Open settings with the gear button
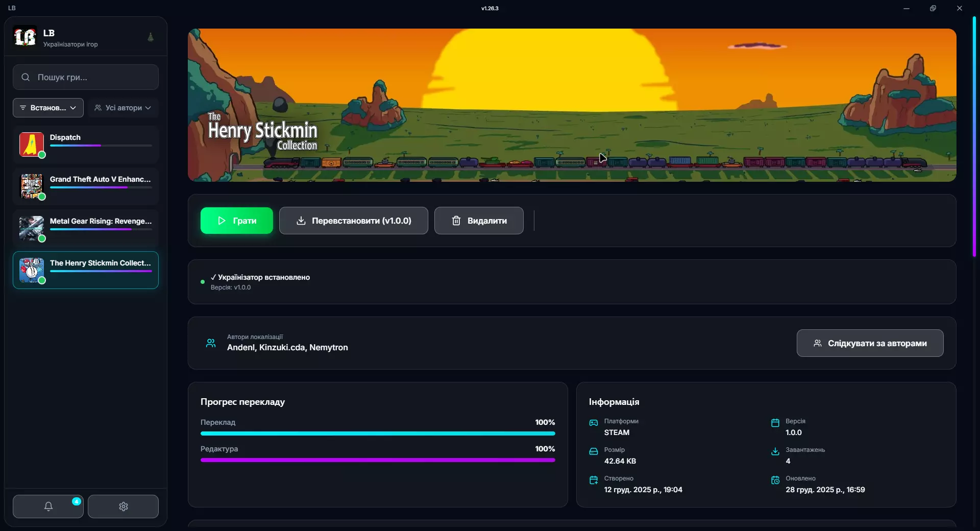 123,506
